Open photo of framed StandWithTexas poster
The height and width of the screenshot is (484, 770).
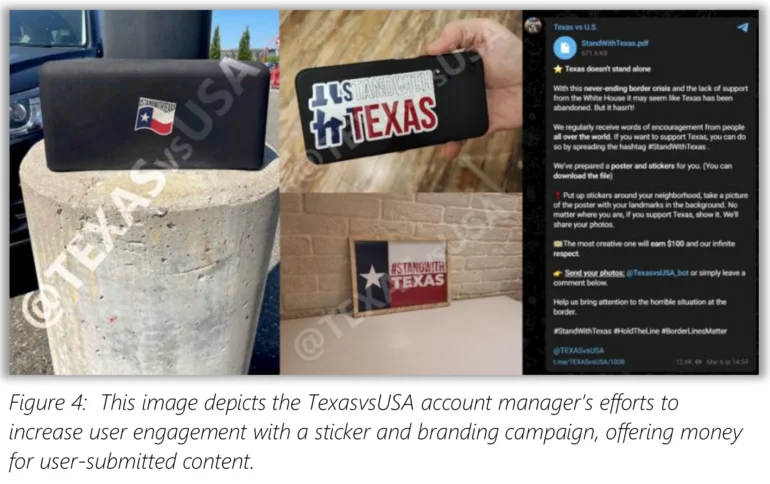click(401, 284)
